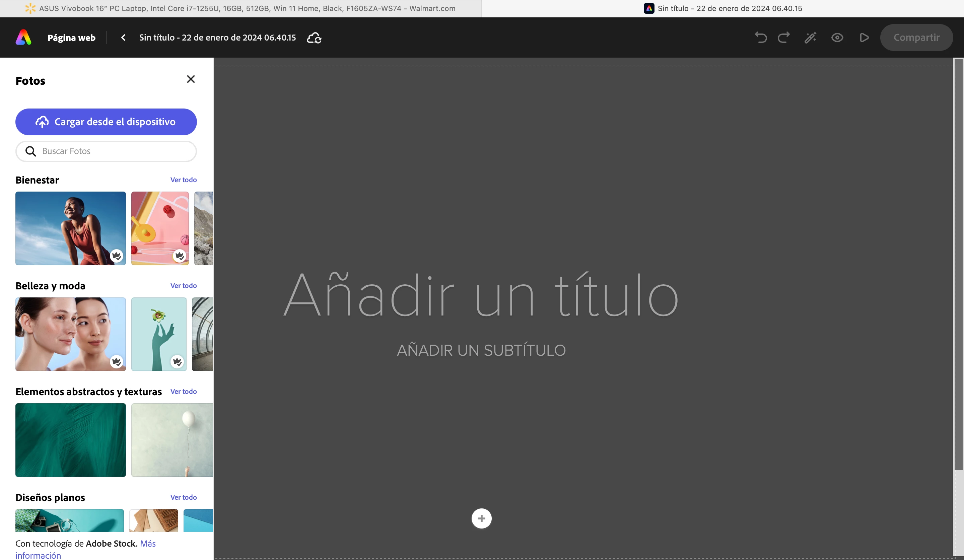Click the redo arrow icon
The width and height of the screenshot is (964, 560).
[784, 38]
